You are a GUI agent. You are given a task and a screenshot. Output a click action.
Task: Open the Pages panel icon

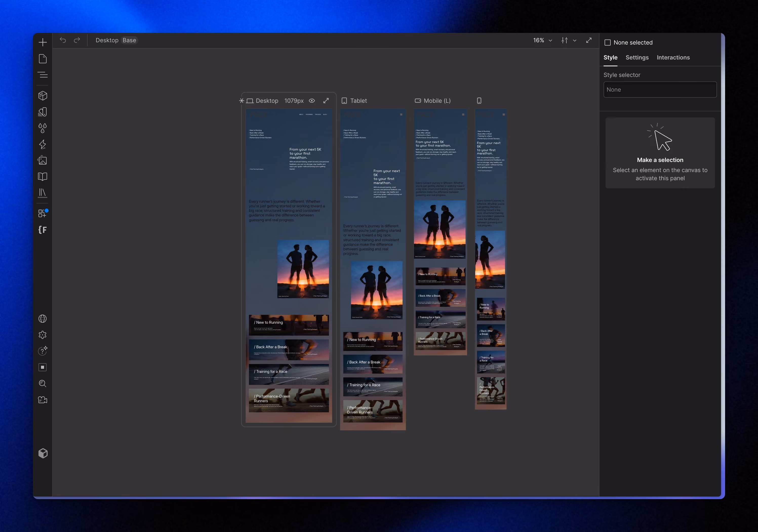pyautogui.click(x=43, y=59)
